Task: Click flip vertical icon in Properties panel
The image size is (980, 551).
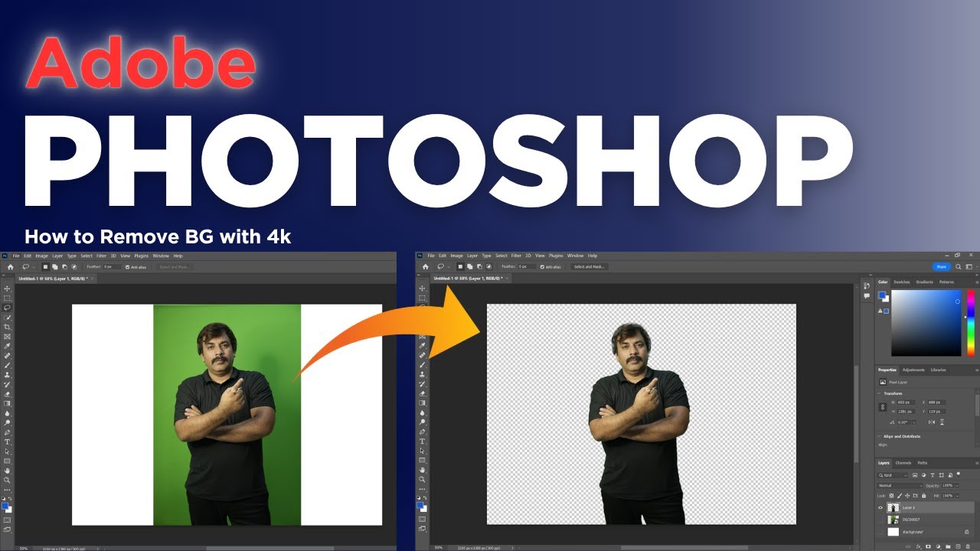Action: 942,422
